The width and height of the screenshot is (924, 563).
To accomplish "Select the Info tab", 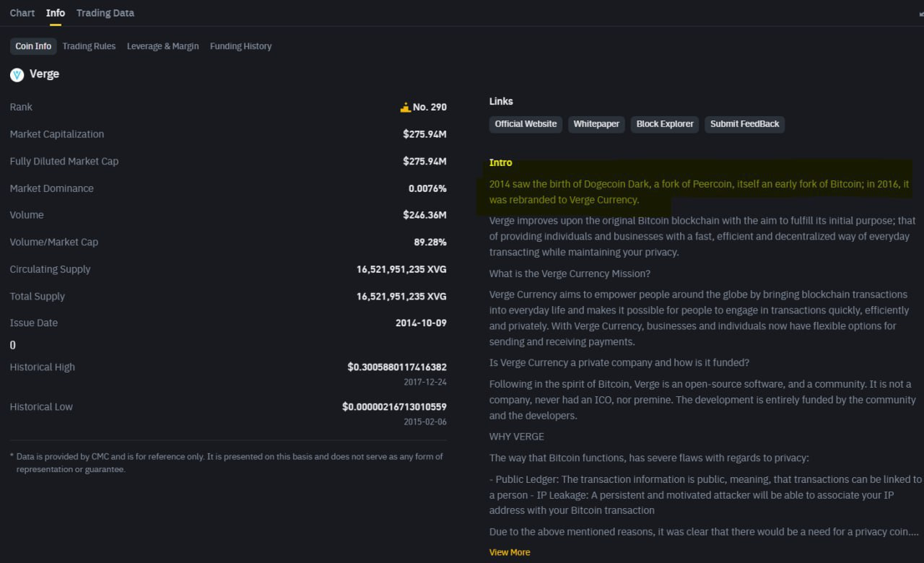I will tap(56, 13).
